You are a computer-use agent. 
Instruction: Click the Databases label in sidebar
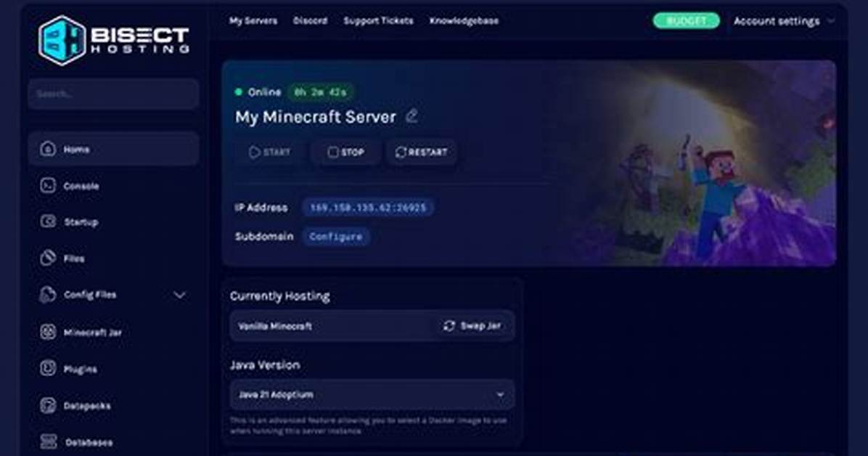click(x=89, y=443)
